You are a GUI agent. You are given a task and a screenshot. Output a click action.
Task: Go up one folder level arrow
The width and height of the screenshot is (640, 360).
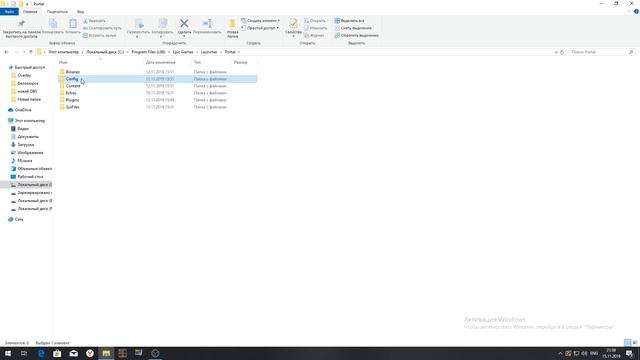tap(31, 52)
